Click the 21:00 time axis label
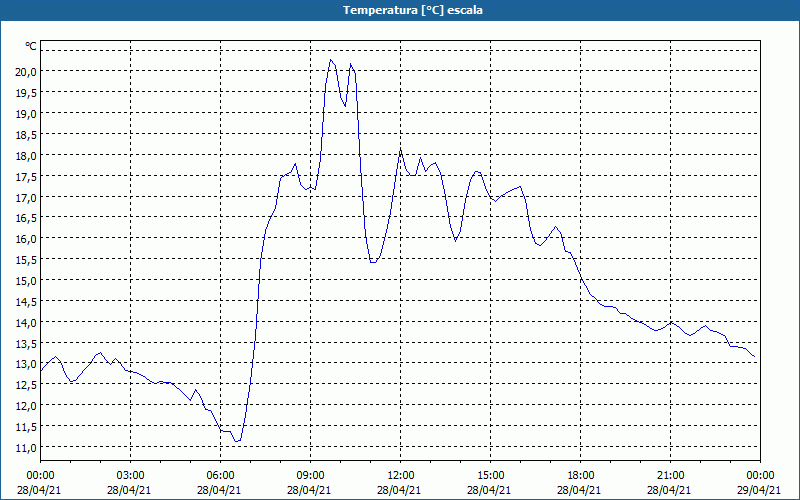Screen dimensions: 800x500 670,476
